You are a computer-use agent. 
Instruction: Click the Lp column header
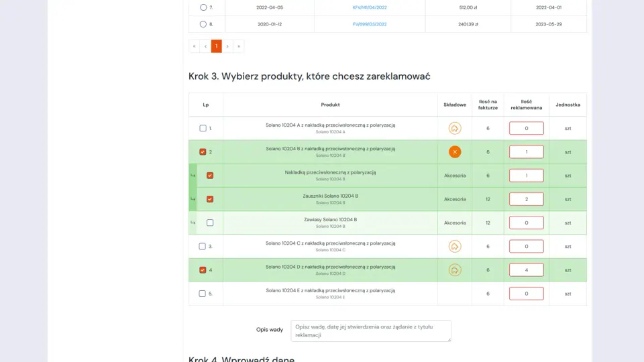[x=206, y=105]
